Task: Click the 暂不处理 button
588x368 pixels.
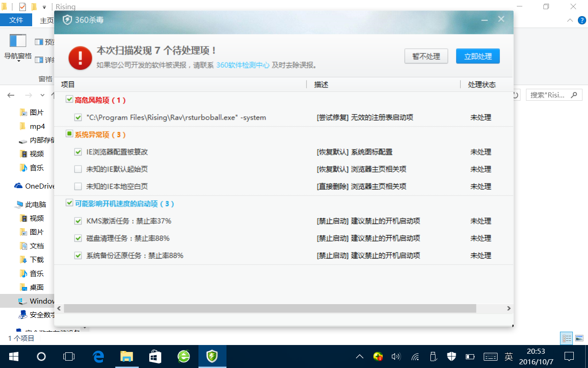Action: point(426,56)
